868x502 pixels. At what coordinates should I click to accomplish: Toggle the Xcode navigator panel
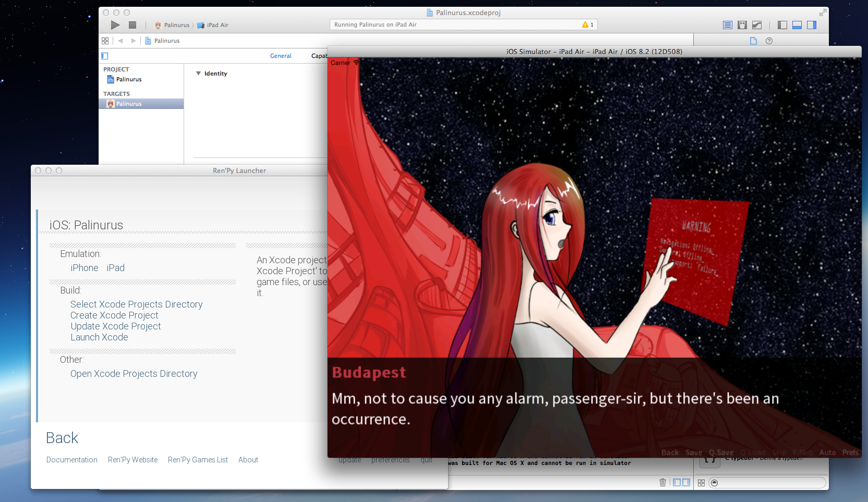click(782, 25)
